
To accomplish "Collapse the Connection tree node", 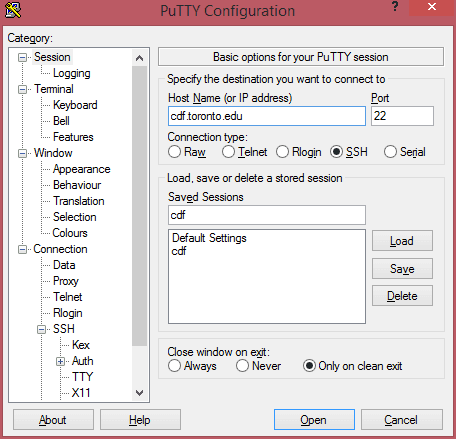I will [x=22, y=249].
